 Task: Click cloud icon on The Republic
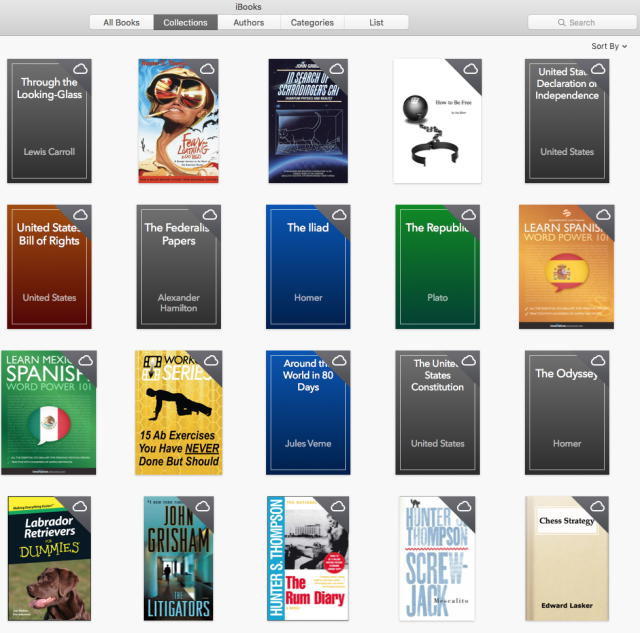[469, 214]
